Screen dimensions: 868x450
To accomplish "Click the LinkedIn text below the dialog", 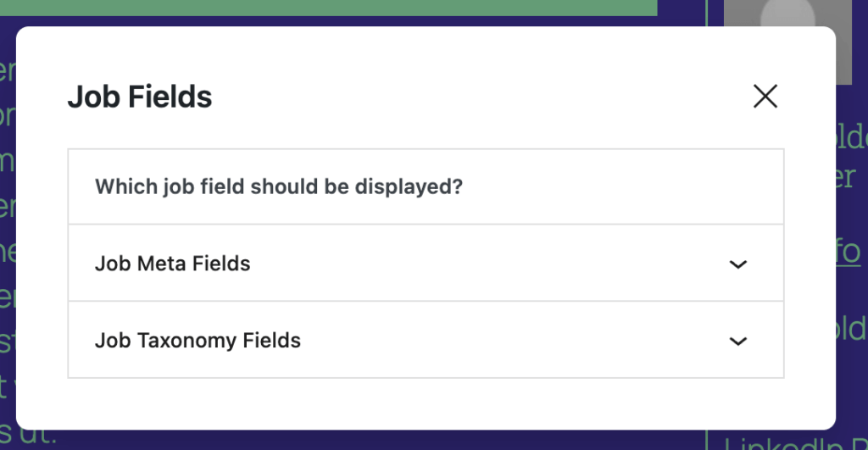I will (788, 444).
